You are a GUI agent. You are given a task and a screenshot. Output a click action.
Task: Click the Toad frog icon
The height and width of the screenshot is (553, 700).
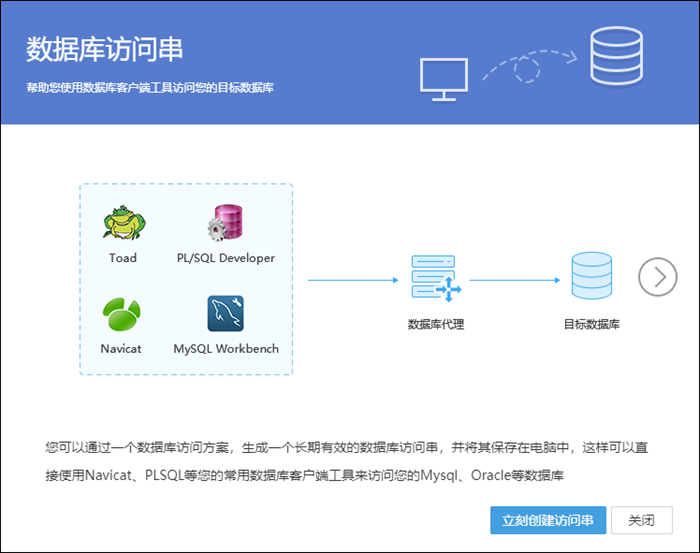(x=123, y=223)
